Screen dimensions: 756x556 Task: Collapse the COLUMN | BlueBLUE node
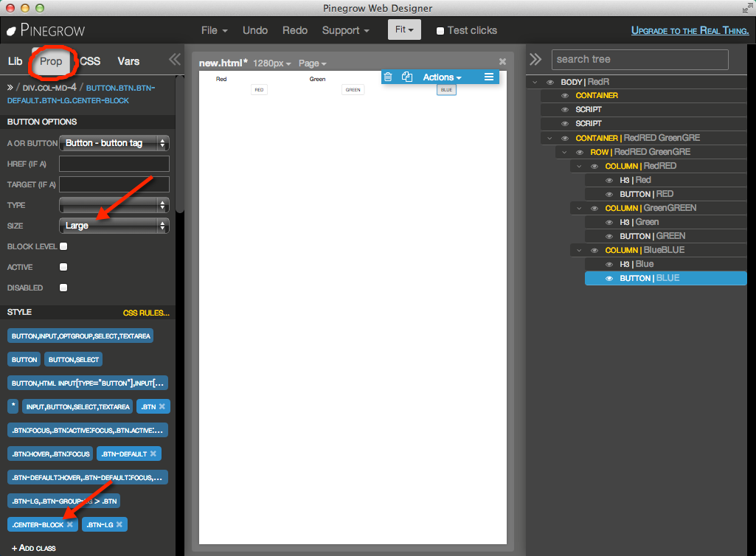coord(579,250)
